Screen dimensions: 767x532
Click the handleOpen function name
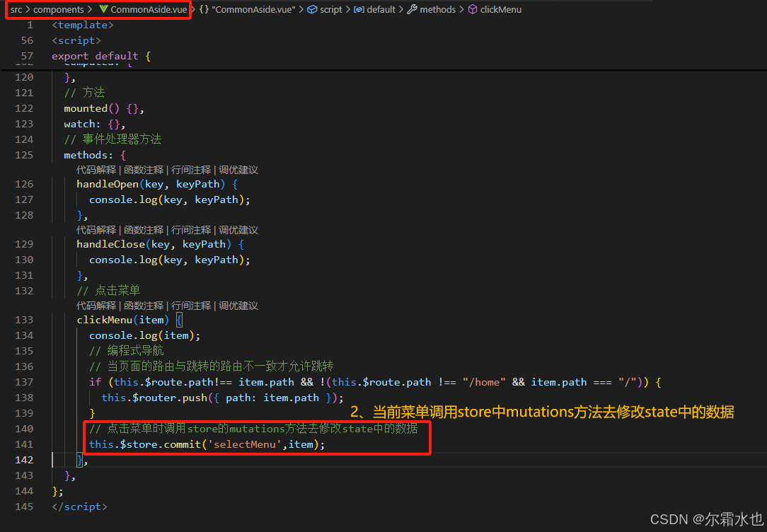point(107,185)
